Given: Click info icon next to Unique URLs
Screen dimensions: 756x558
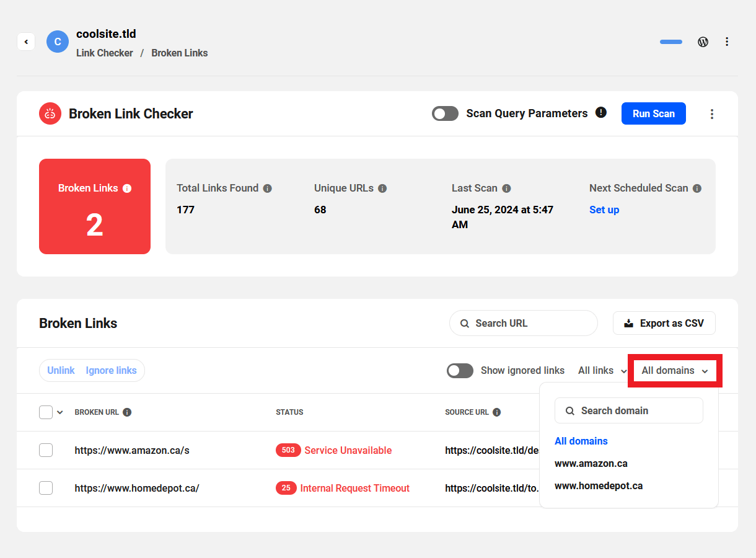Looking at the screenshot, I should click(x=382, y=188).
